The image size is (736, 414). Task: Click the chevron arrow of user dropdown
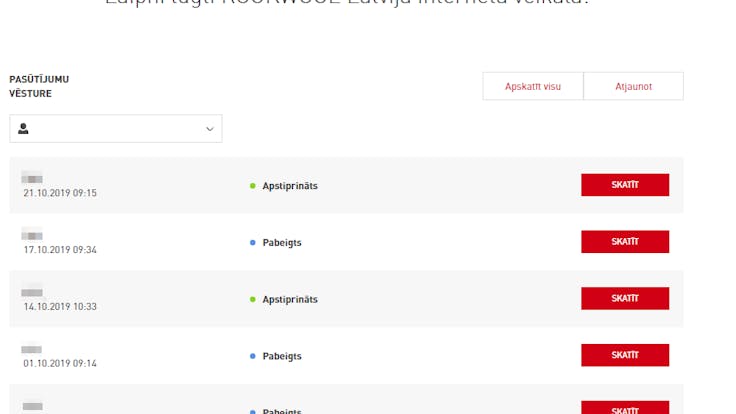pyautogui.click(x=209, y=129)
